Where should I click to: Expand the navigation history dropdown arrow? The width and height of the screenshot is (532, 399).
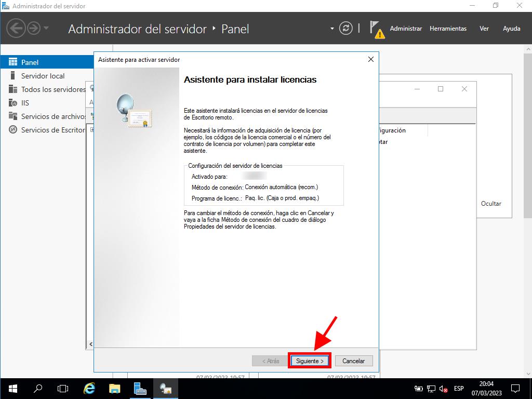(46, 28)
